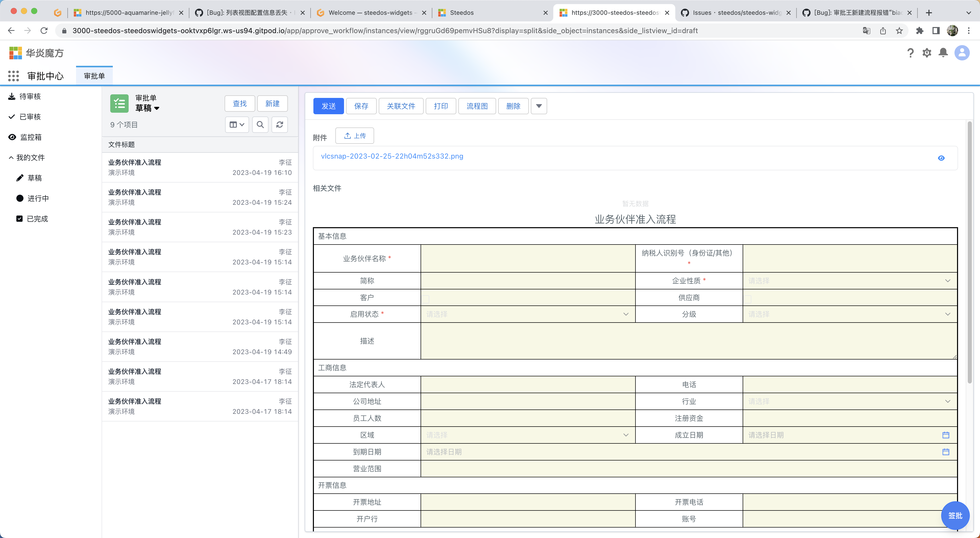Click the calendar icon next to 成立日期
Viewport: 980px width, 538px height.
946,435
